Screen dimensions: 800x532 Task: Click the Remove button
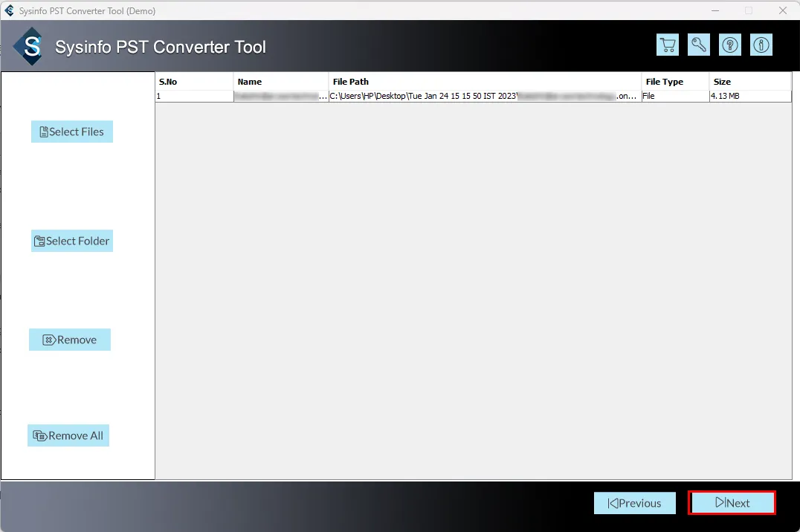[x=70, y=340]
